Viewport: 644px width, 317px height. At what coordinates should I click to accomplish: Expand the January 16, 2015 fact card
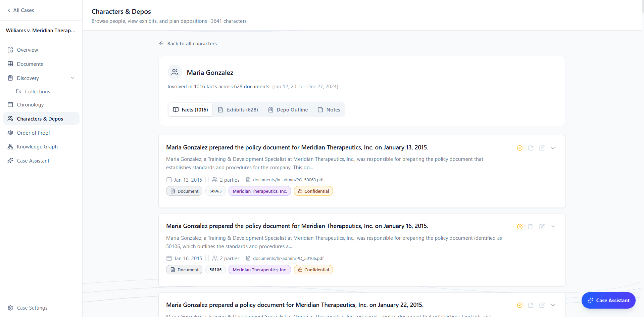[x=553, y=227]
